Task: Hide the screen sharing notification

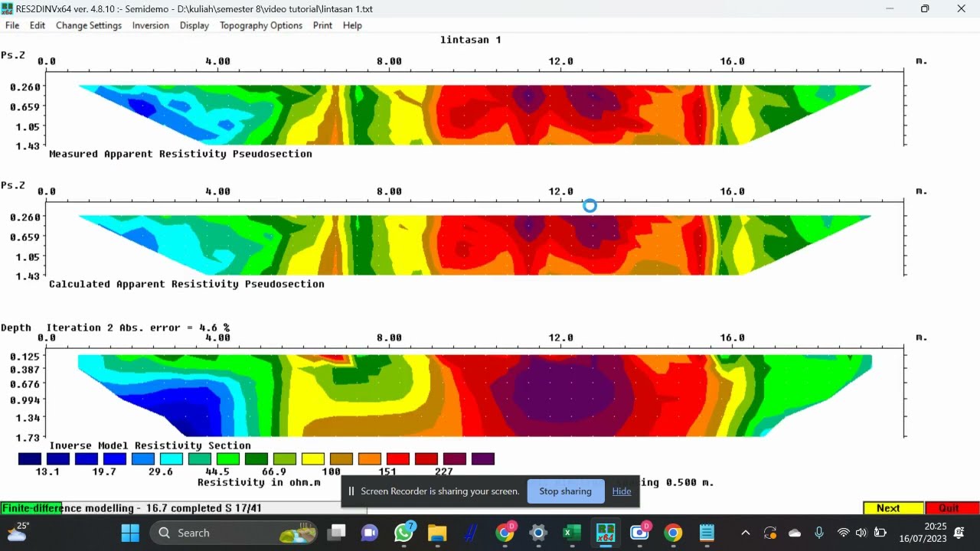Action: [x=622, y=491]
